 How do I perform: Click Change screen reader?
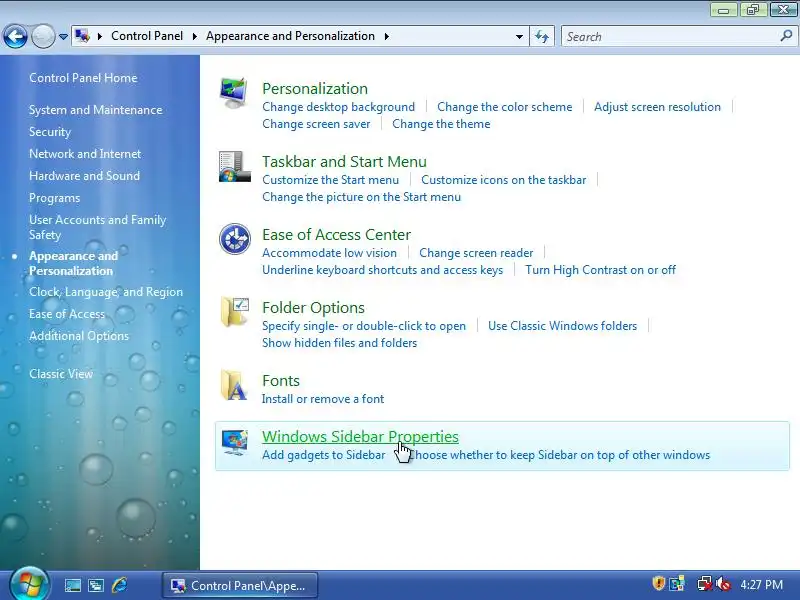[x=476, y=253]
